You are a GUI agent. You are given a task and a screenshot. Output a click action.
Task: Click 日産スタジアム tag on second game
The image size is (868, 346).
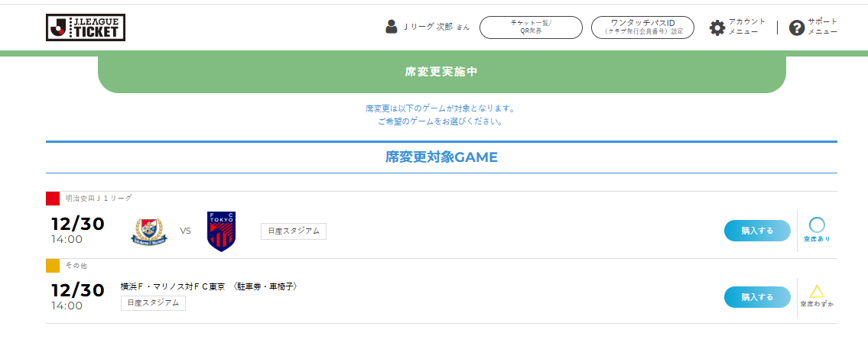(x=154, y=303)
